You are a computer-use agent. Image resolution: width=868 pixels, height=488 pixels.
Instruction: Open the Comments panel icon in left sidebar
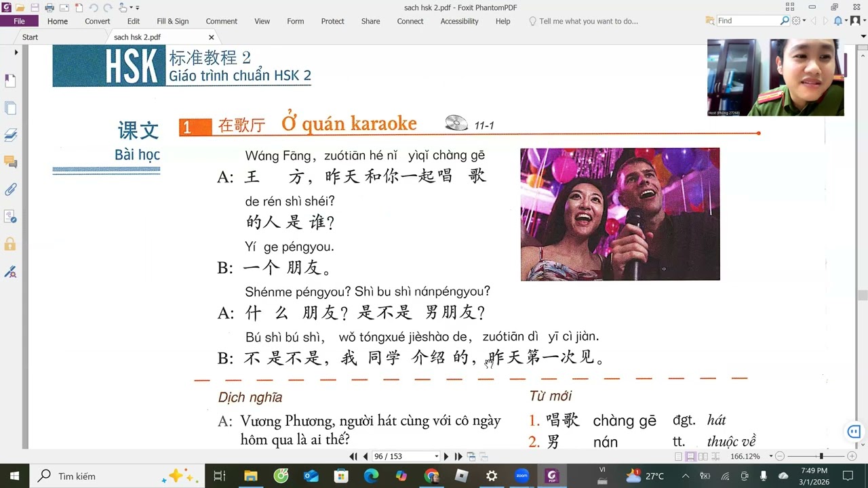coord(10,162)
